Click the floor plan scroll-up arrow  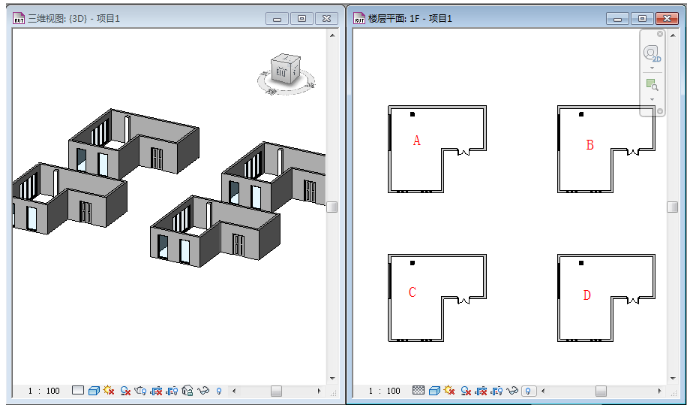(673, 35)
